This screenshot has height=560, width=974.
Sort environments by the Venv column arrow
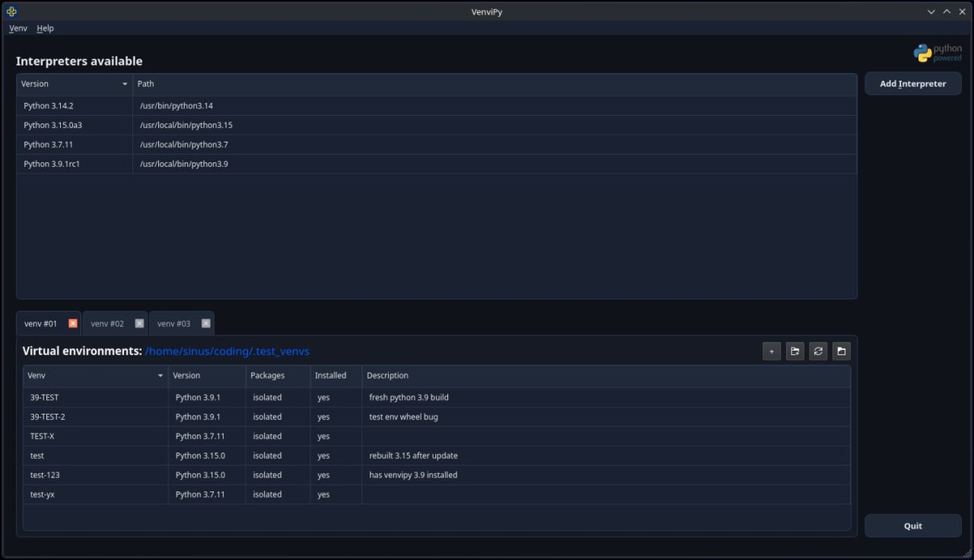160,376
